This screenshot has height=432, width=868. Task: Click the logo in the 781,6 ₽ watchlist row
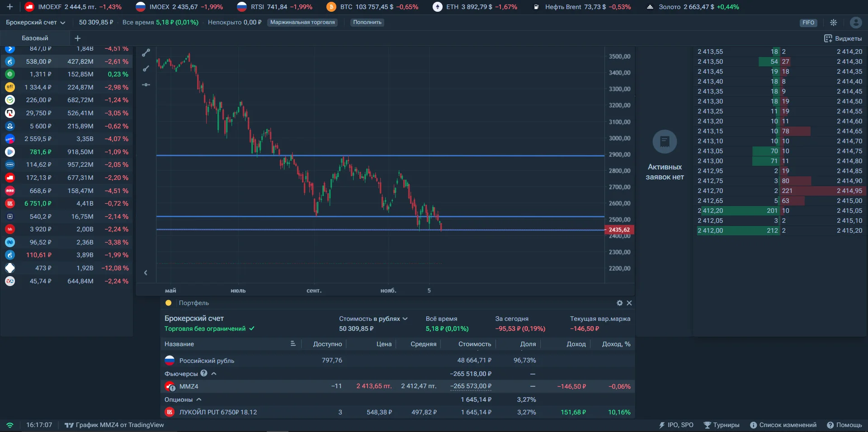click(10, 152)
